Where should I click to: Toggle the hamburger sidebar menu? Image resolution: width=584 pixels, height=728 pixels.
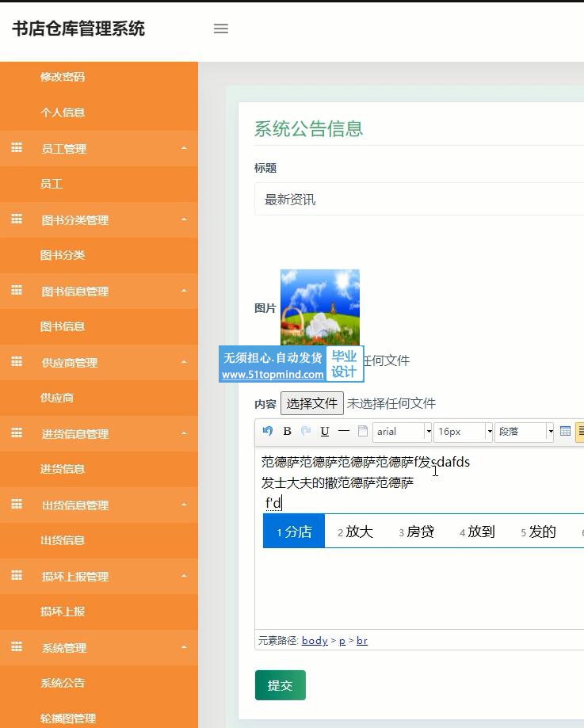point(221,29)
